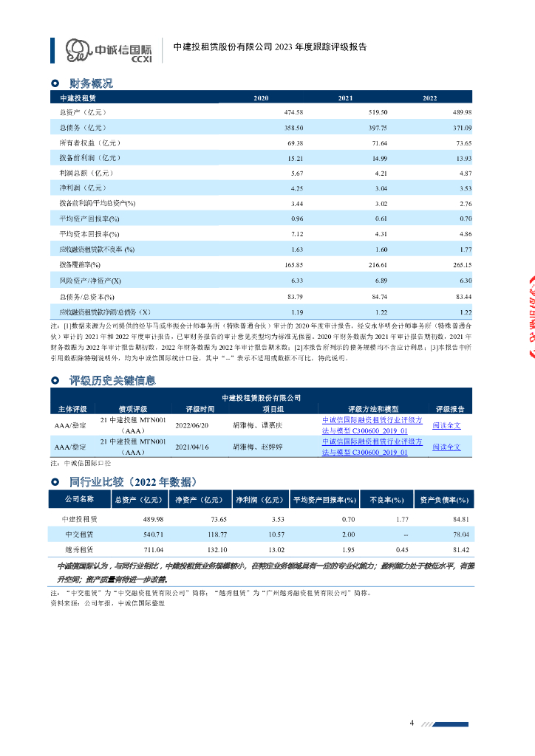This screenshot has height=756, width=535.
Task: Click the 越秀租赁 company row name
Action: 80,549
